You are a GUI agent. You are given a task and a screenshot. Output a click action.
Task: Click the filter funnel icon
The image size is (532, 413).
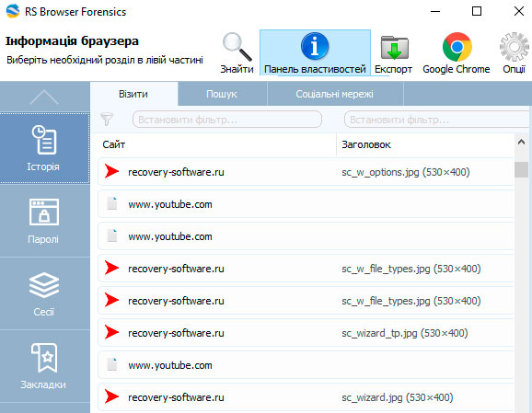click(x=107, y=119)
